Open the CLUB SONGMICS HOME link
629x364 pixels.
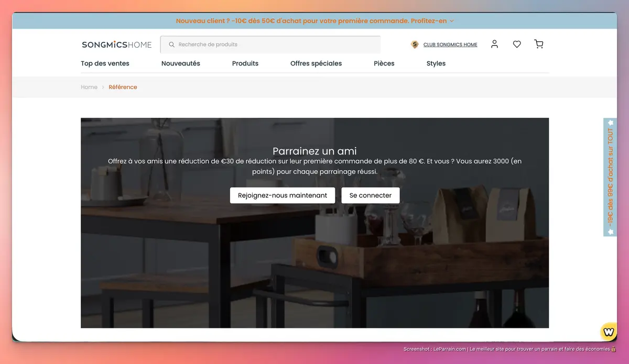pyautogui.click(x=450, y=45)
